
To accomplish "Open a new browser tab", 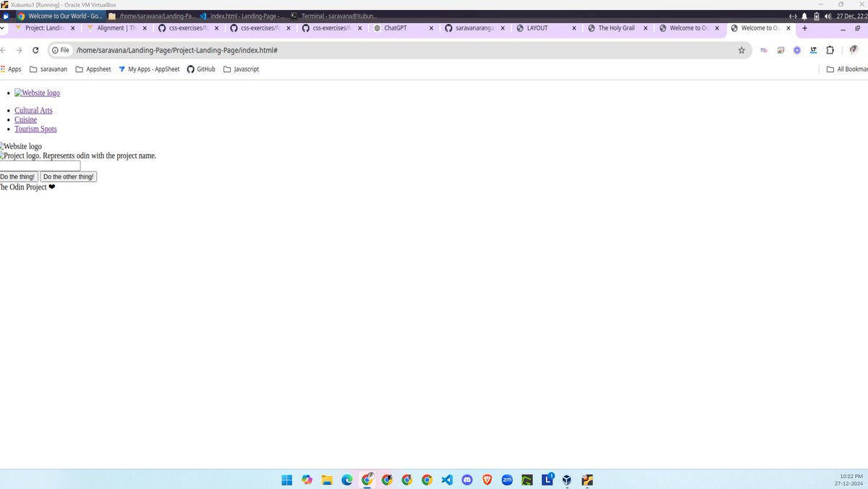I will tap(804, 28).
